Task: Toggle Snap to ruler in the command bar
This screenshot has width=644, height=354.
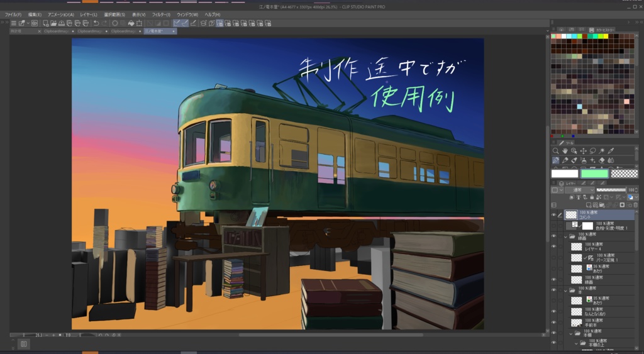Action: (x=177, y=23)
